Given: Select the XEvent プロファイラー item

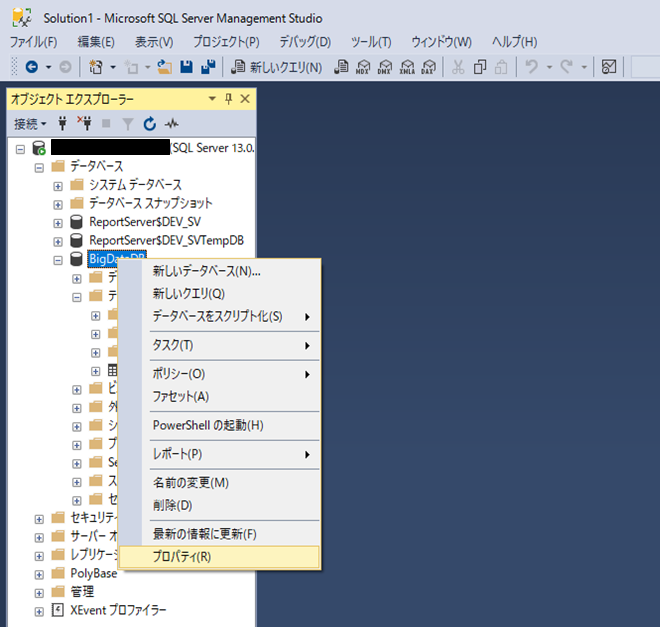Looking at the screenshot, I should 118,611.
